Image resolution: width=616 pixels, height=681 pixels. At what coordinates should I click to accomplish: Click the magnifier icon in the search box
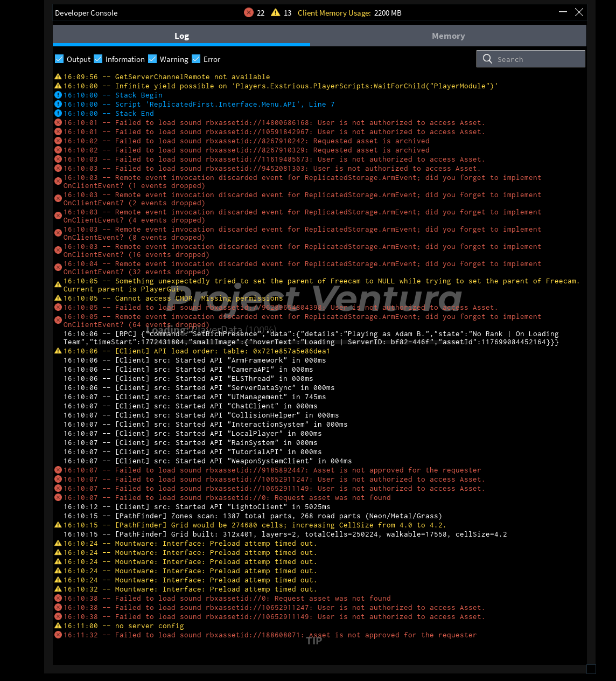click(487, 59)
